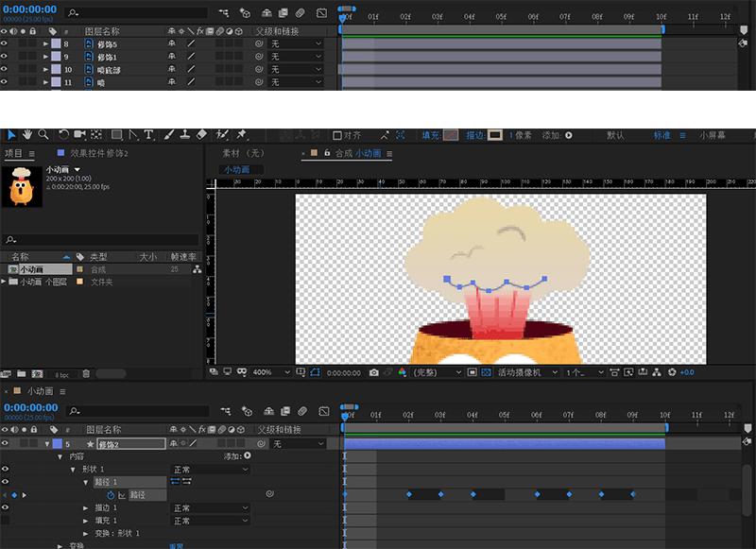756x549 pixels.
Task: Select the Pen tool in toolbar
Action: click(x=132, y=135)
